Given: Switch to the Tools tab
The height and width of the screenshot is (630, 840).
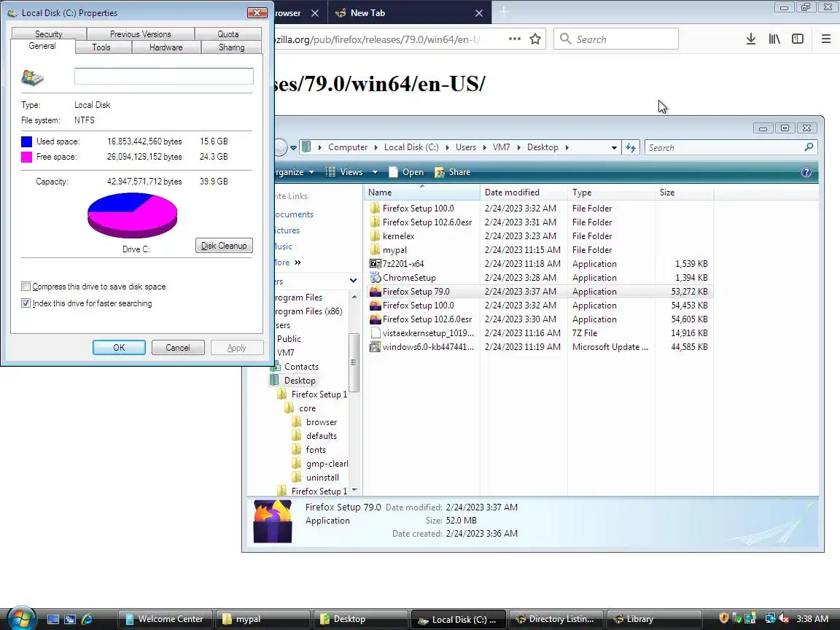Looking at the screenshot, I should (x=101, y=47).
